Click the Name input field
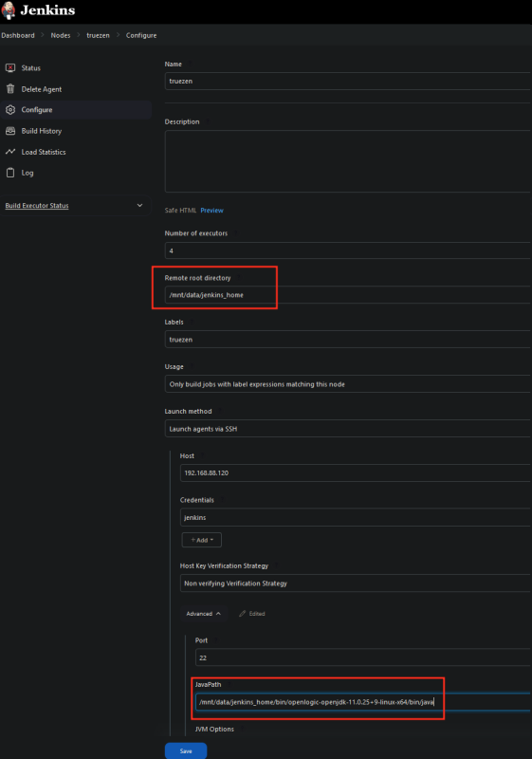 (x=348, y=81)
